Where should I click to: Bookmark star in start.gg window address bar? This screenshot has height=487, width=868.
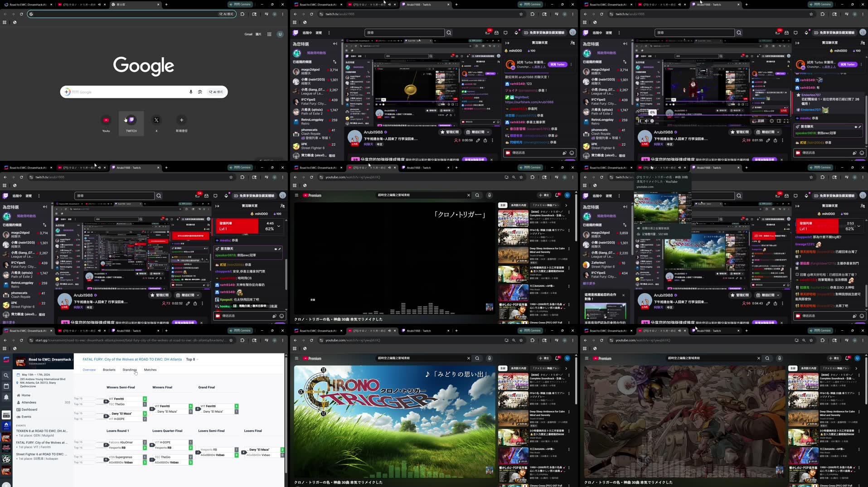(x=231, y=340)
